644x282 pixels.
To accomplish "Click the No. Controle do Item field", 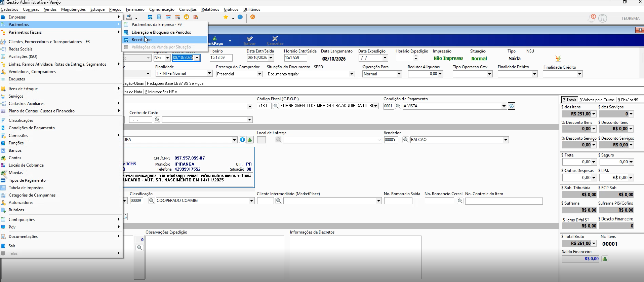I will tap(504, 201).
